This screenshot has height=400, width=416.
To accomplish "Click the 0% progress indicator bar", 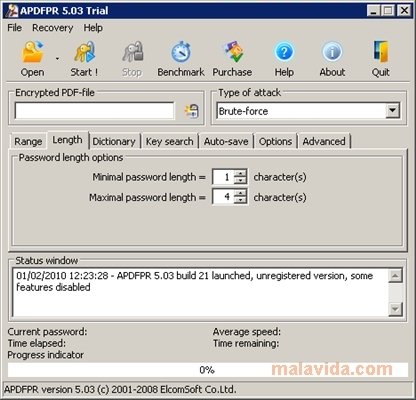I will 207,370.
